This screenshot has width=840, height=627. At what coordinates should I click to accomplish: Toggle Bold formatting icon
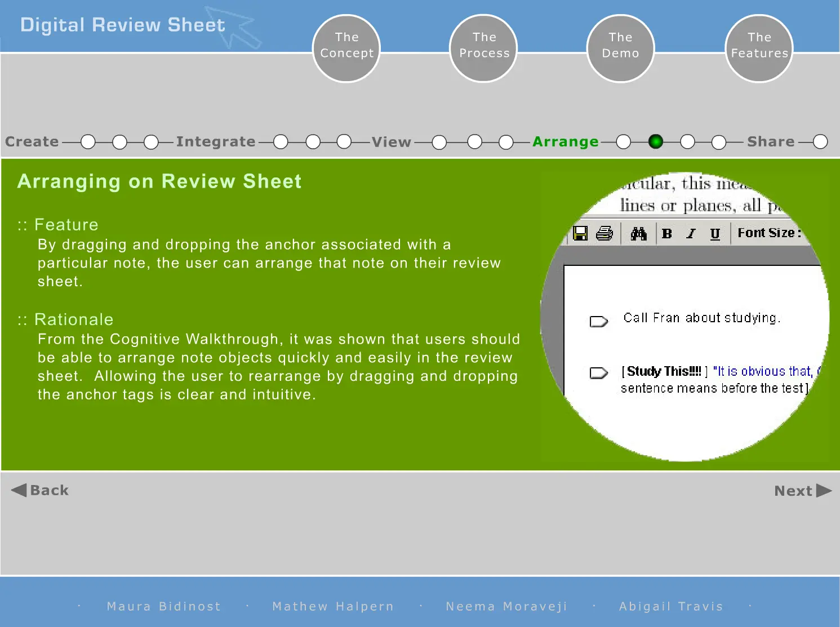(667, 234)
